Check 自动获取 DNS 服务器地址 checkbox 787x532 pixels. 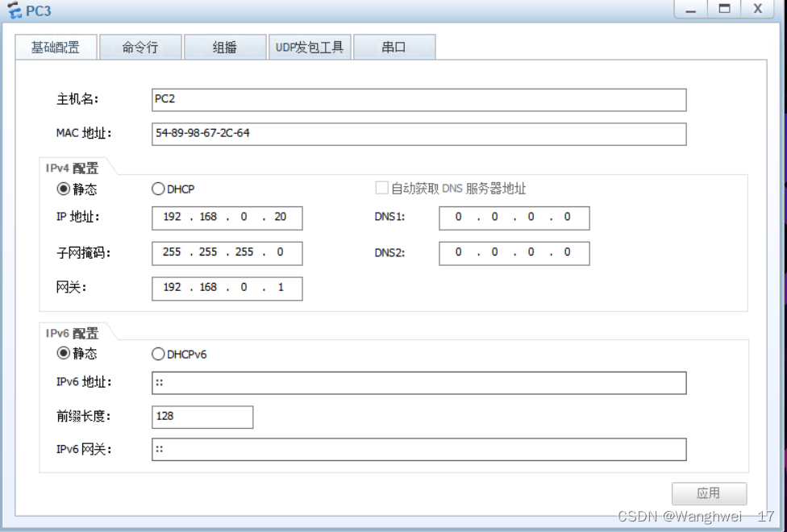coord(381,188)
